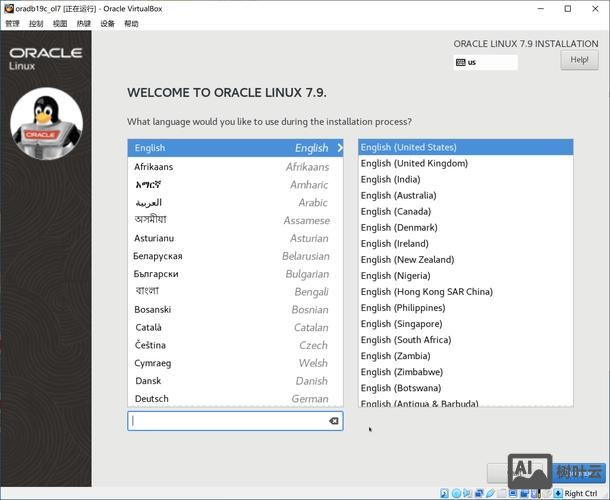Screen dimensions: 610x500
Task: Click the optical disc icon in the status bar
Action: 457,493
